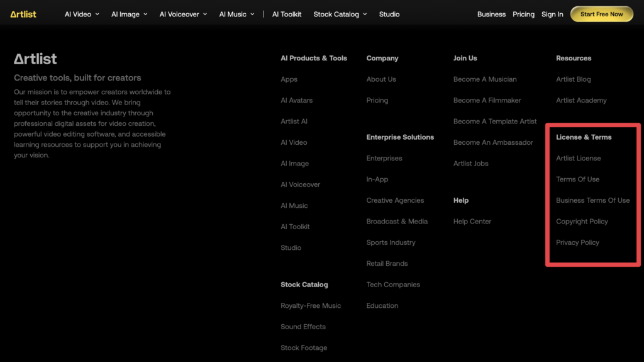The height and width of the screenshot is (362, 644).
Task: Open Pricing under Company in footer
Action: point(377,100)
